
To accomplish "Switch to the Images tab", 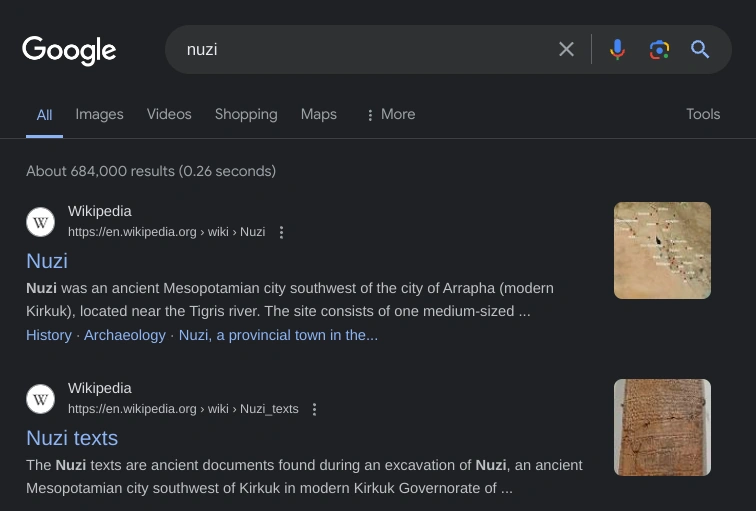I will pyautogui.click(x=99, y=114).
